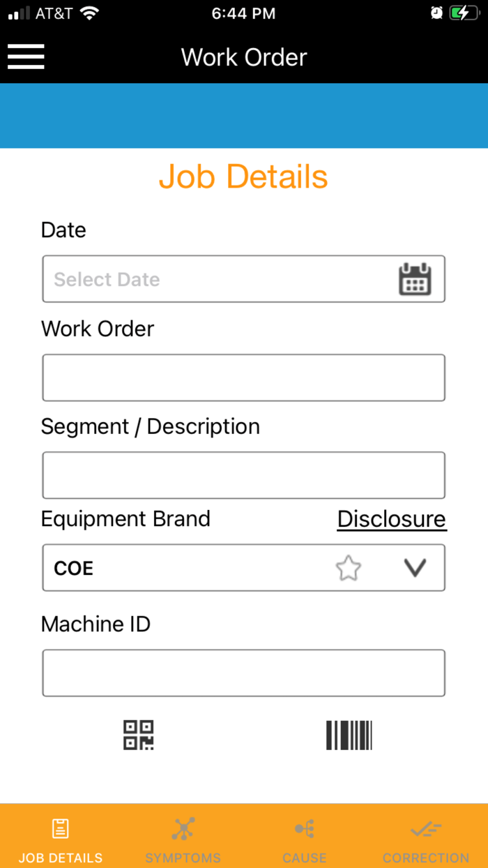Collapse the Equipment Brand chevron
The width and height of the screenshot is (488, 868).
(415, 567)
